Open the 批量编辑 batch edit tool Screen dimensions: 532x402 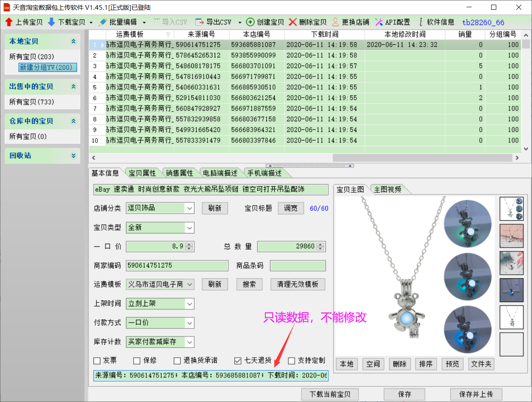pyautogui.click(x=103, y=22)
